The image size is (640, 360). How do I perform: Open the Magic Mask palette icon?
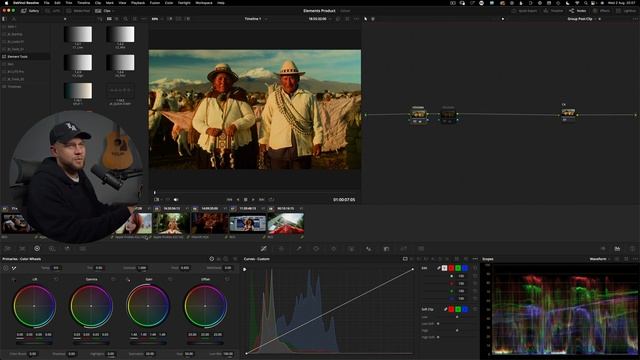click(x=351, y=248)
